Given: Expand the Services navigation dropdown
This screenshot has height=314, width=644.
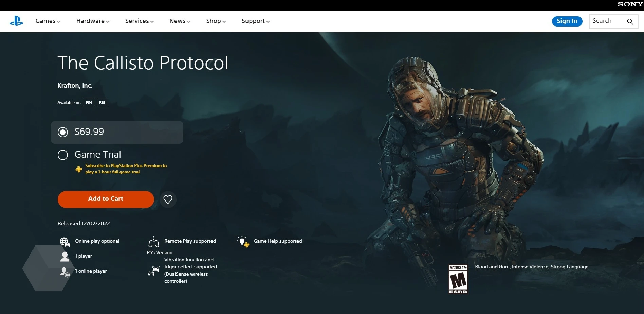Looking at the screenshot, I should [139, 21].
